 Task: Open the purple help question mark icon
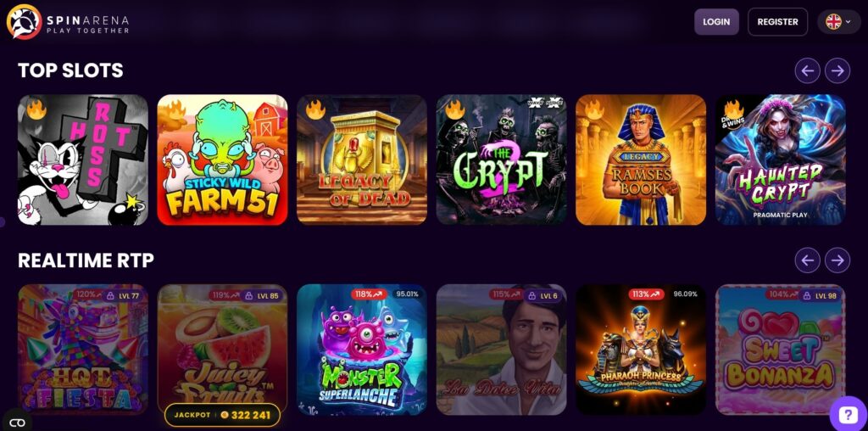click(x=848, y=414)
